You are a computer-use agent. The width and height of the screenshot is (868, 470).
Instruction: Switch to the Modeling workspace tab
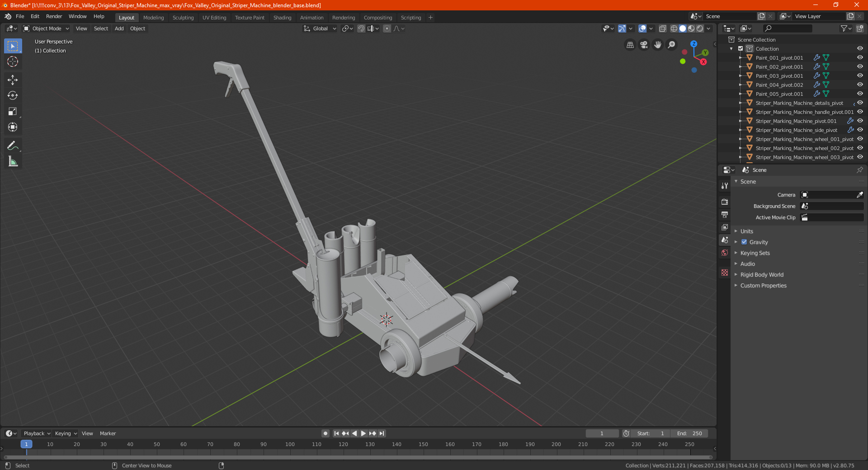tap(153, 18)
